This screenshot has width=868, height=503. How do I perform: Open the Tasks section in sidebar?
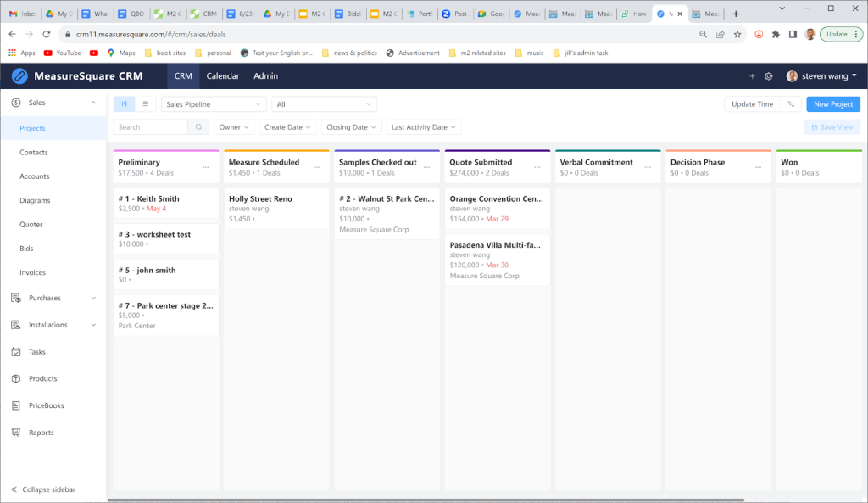[36, 352]
